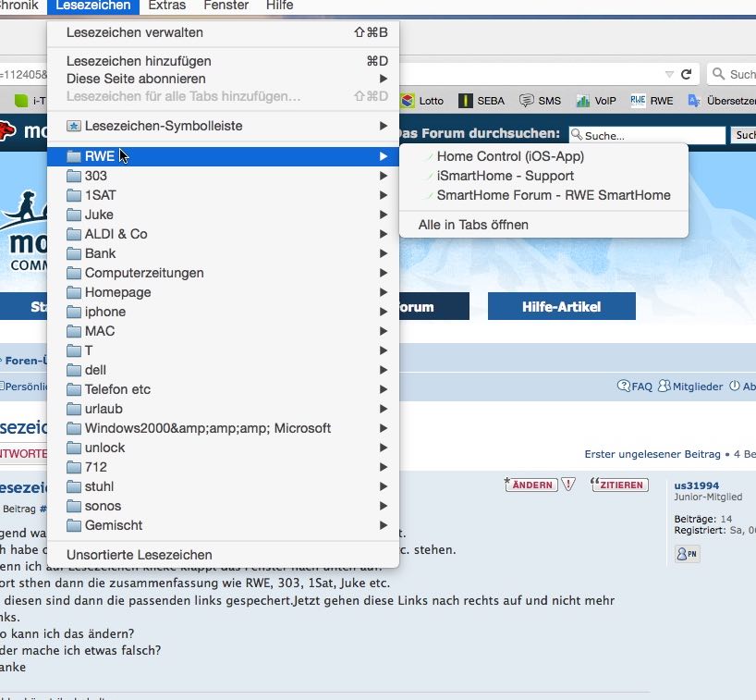Open the stuhl bookmark folder
Viewport: 756px width, 700px height.
point(223,486)
